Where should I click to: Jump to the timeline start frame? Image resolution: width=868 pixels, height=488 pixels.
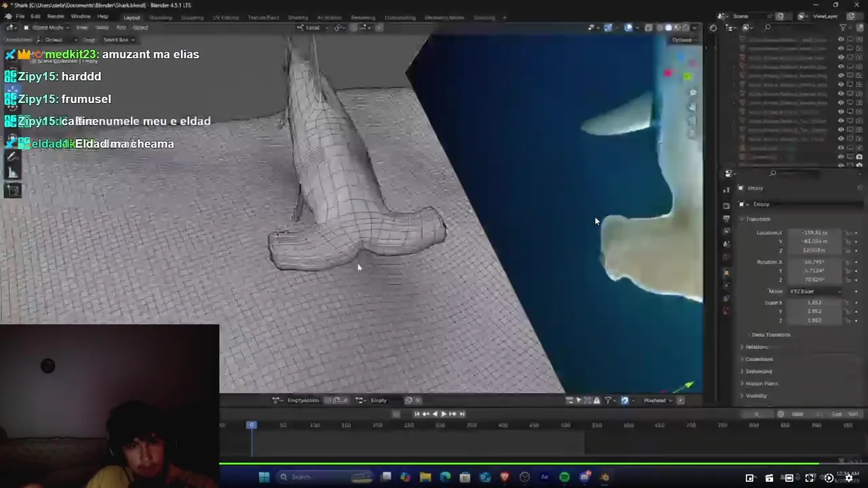(416, 414)
